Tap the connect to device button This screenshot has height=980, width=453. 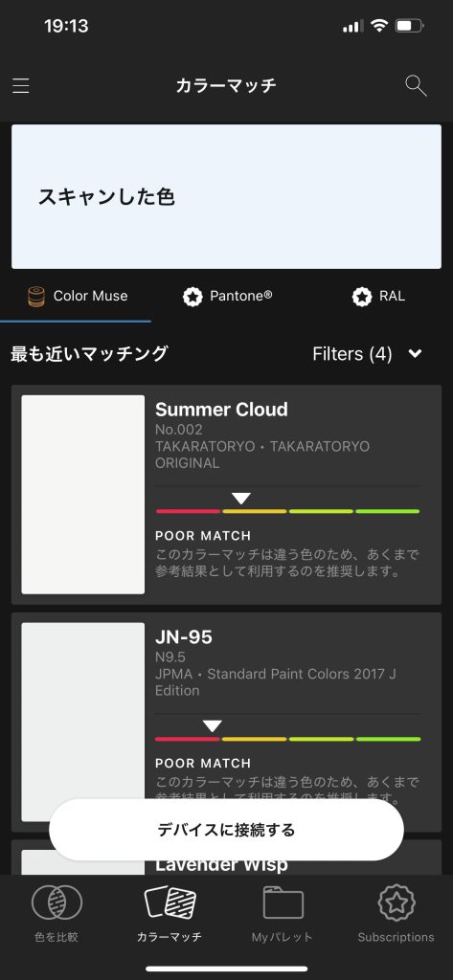point(226,830)
